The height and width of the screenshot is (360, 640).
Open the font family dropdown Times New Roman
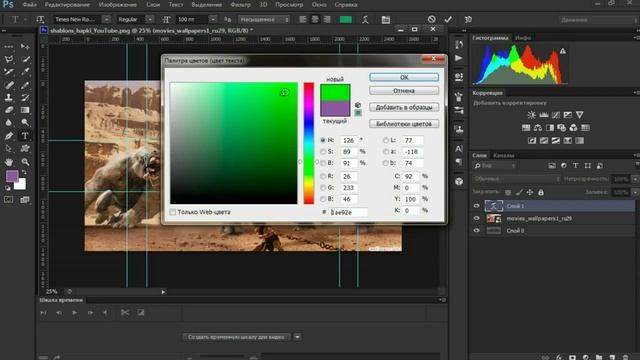(106, 19)
